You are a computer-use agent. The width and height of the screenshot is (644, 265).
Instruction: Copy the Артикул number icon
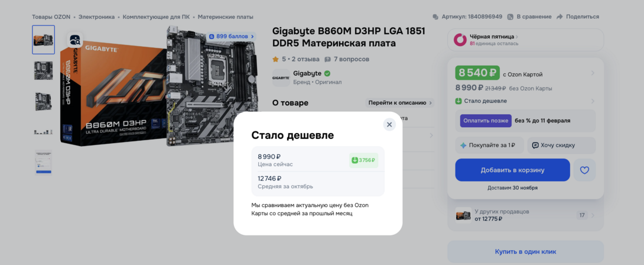[x=435, y=17]
